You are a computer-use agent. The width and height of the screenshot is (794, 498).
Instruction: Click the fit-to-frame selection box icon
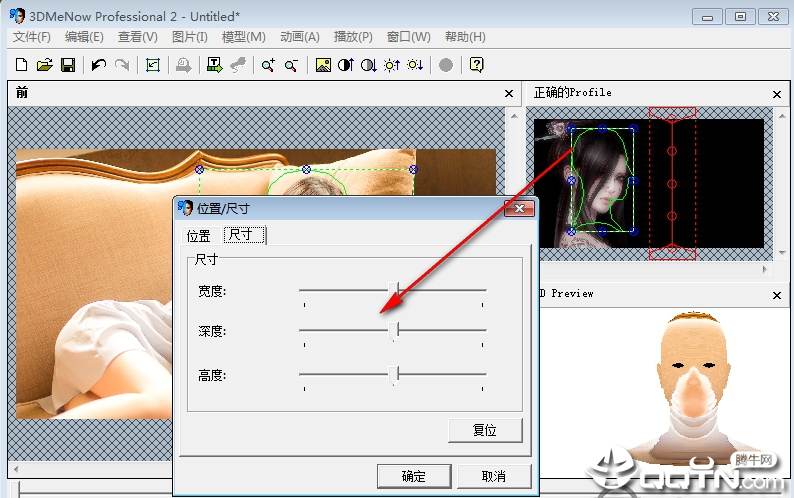153,65
